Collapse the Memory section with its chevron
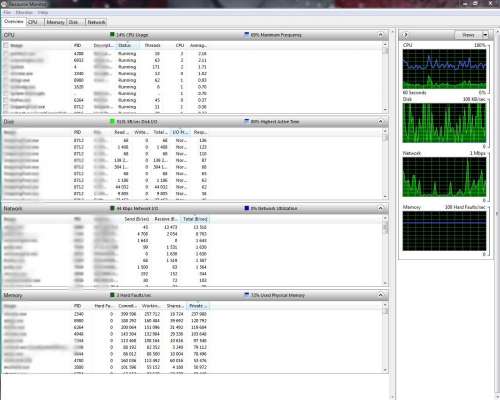 381,295
